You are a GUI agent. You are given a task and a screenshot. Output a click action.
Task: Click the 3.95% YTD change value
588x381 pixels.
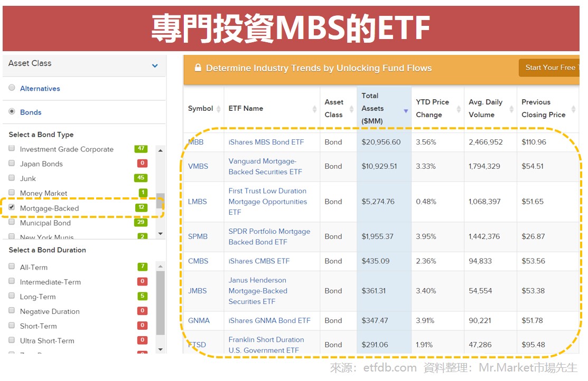pyautogui.click(x=426, y=237)
